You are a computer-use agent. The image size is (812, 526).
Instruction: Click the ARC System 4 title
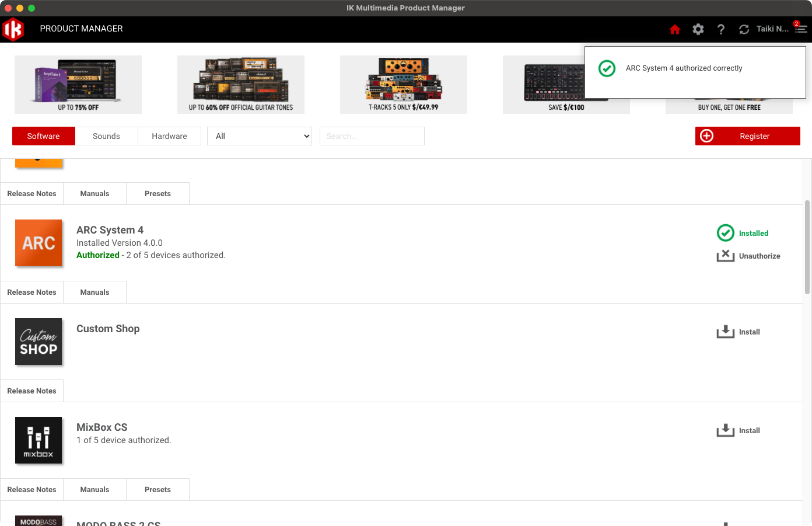point(110,230)
